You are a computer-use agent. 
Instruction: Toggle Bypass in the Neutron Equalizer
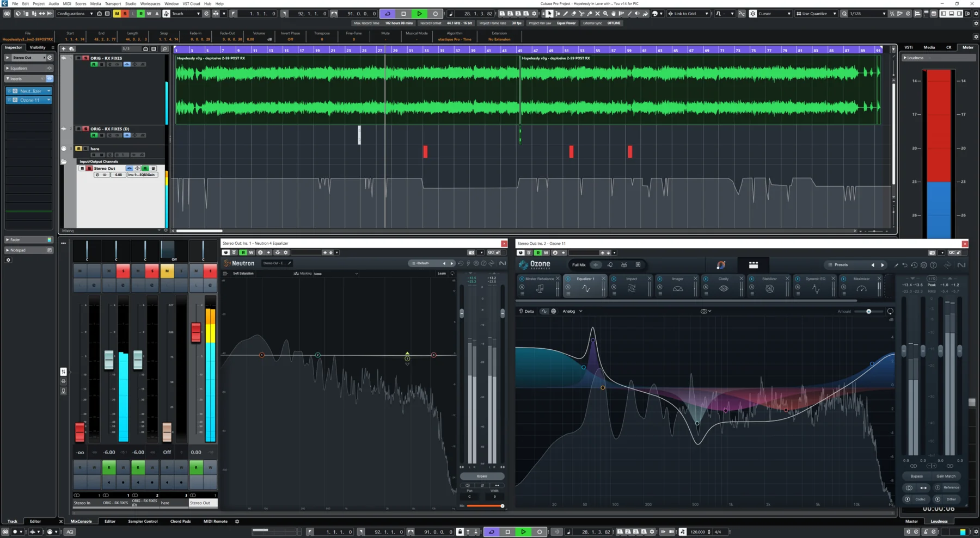pyautogui.click(x=481, y=476)
